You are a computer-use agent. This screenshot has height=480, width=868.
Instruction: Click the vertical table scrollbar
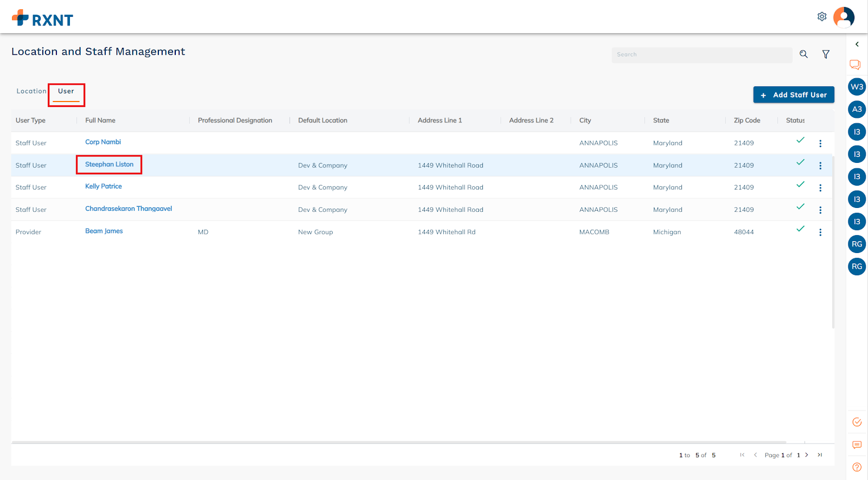click(833, 242)
